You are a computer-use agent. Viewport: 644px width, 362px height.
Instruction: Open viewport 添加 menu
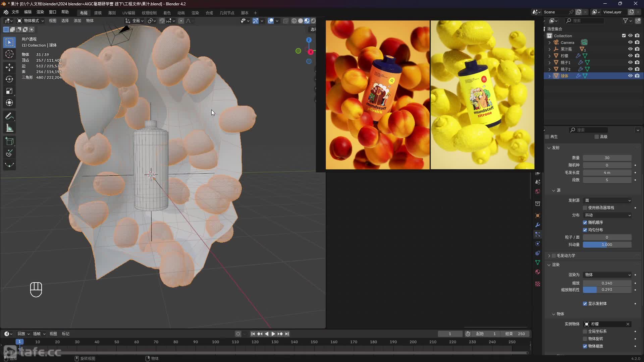click(77, 21)
